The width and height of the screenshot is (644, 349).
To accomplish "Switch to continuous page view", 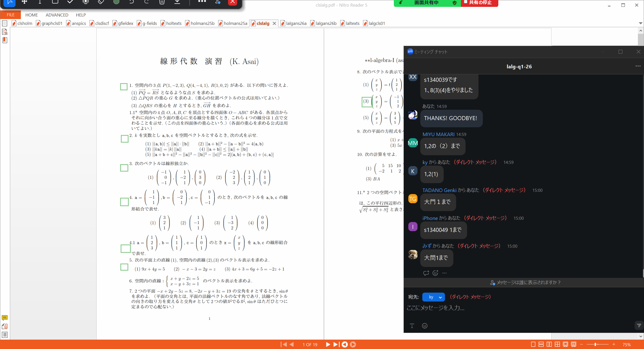I will [541, 344].
